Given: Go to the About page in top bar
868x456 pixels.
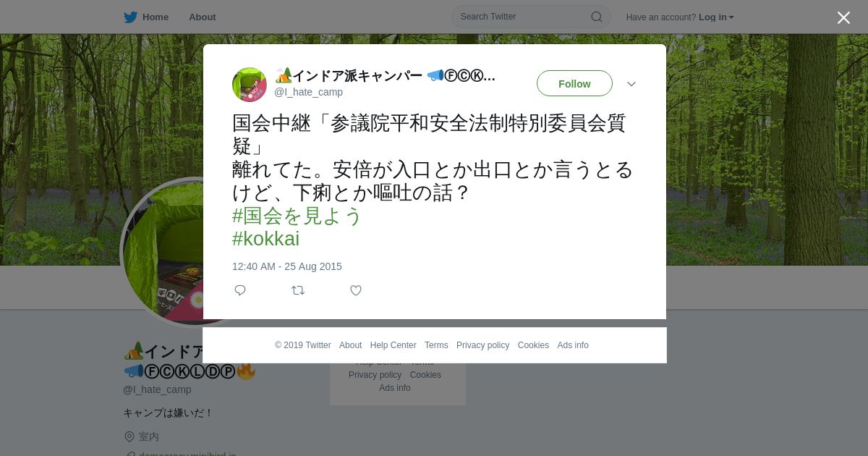Looking at the screenshot, I should click(x=203, y=17).
